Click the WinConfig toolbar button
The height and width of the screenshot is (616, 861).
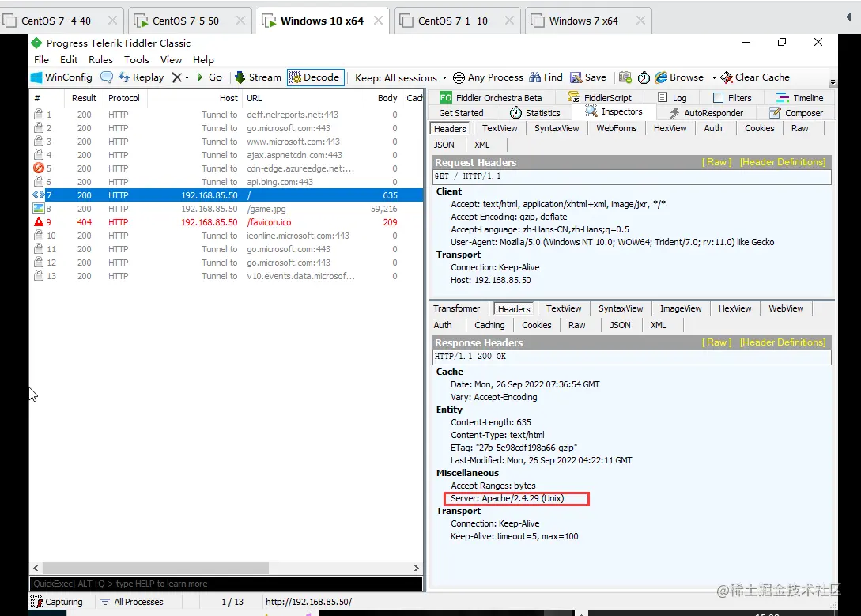[x=62, y=77]
